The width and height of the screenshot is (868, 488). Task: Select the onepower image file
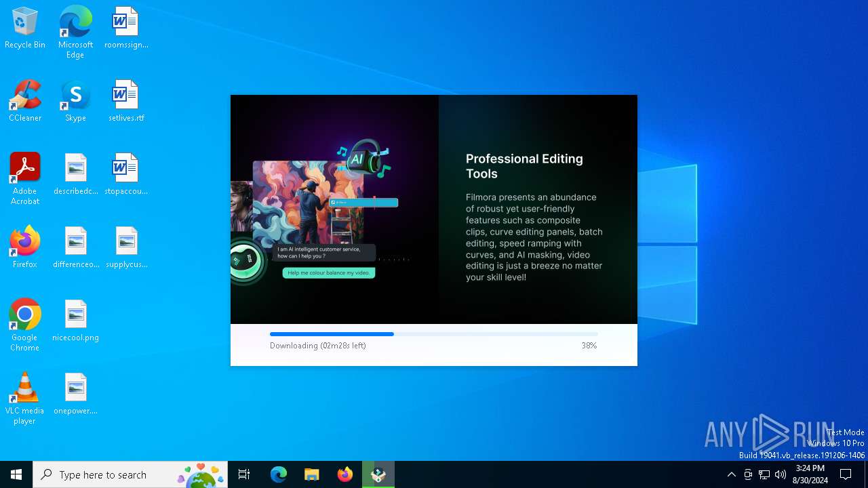[x=75, y=394]
